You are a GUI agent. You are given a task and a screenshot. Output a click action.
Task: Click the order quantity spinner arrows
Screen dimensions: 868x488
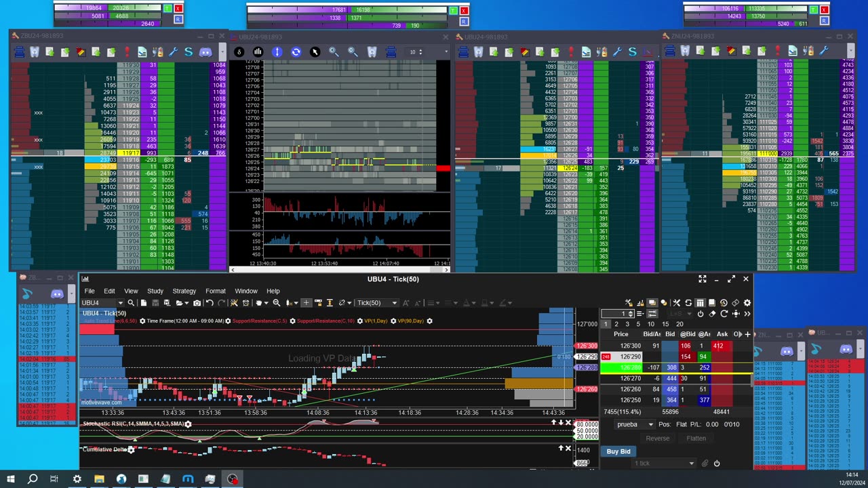(x=631, y=314)
